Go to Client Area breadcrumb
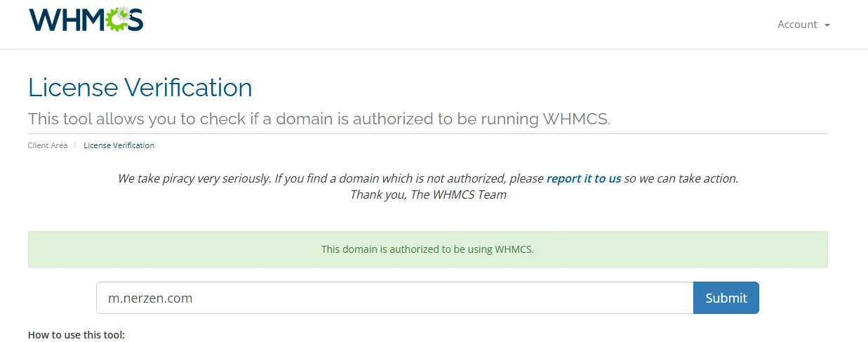The height and width of the screenshot is (342, 868). 48,145
